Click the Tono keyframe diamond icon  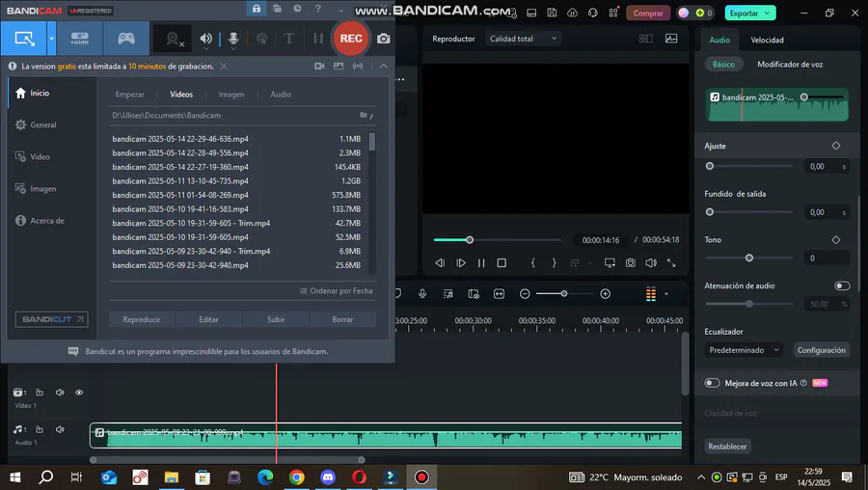pyautogui.click(x=836, y=240)
